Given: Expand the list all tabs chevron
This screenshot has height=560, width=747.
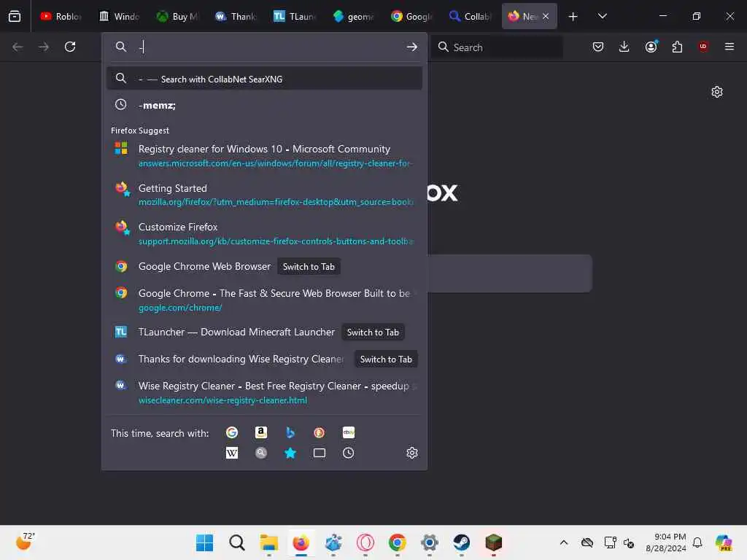Looking at the screenshot, I should (602, 17).
